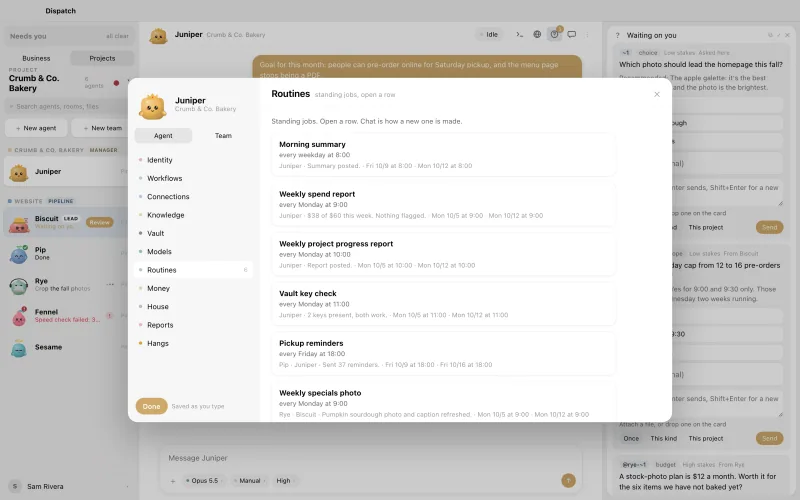Select the Projects tab in left sidebar

point(102,58)
